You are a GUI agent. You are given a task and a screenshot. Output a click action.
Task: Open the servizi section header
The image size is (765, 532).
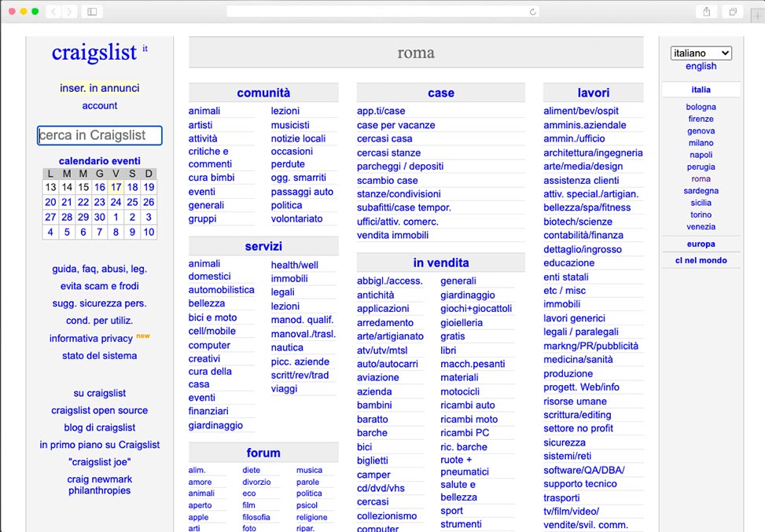pos(263,246)
